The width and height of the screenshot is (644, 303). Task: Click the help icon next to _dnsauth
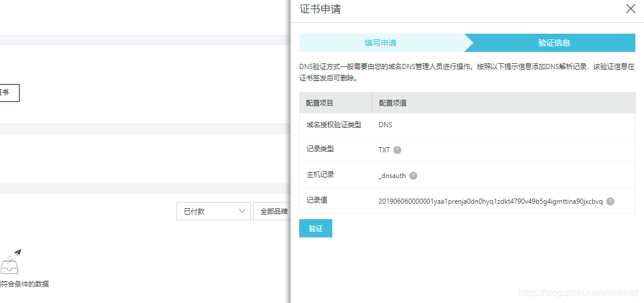coord(413,176)
